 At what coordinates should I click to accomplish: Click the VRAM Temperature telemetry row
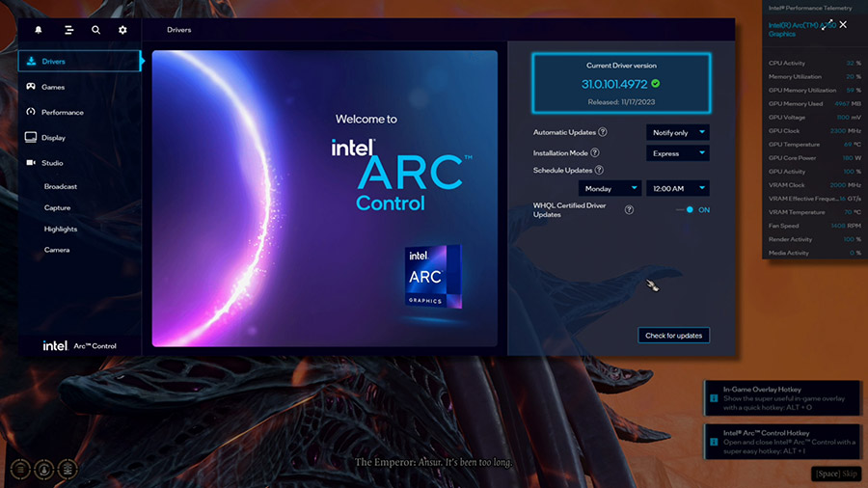point(814,212)
